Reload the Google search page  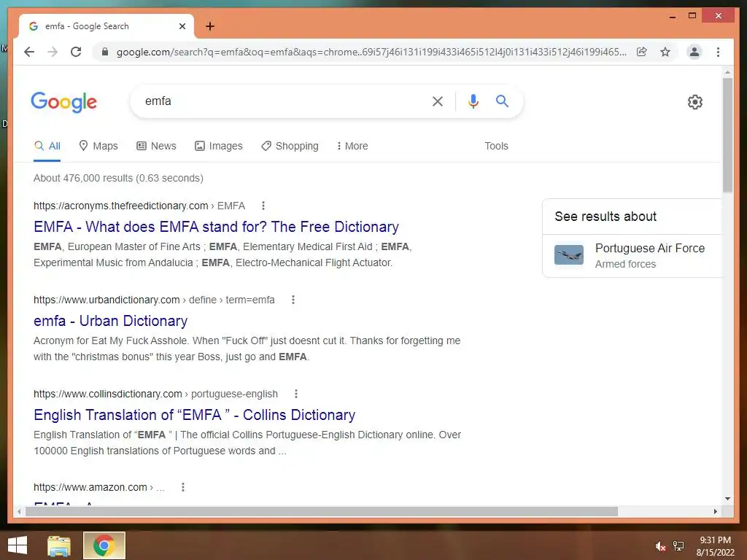pos(76,52)
